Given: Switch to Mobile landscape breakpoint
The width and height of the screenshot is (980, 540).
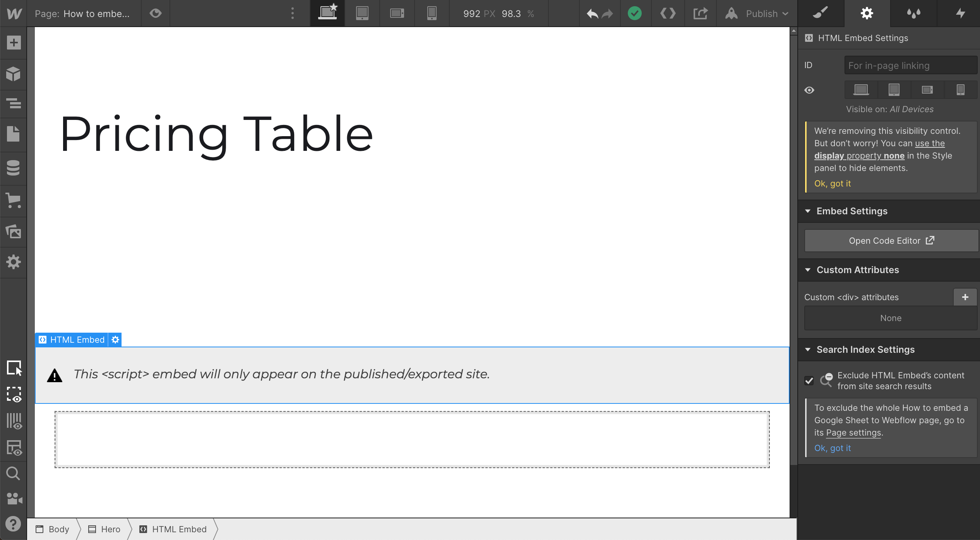Looking at the screenshot, I should pyautogui.click(x=397, y=14).
